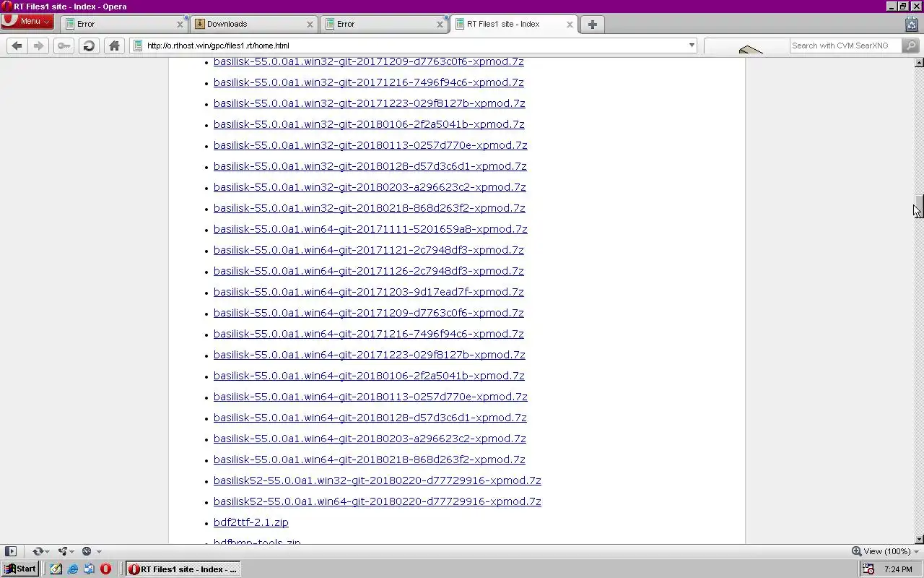Click the system tray notification icon

[869, 569]
